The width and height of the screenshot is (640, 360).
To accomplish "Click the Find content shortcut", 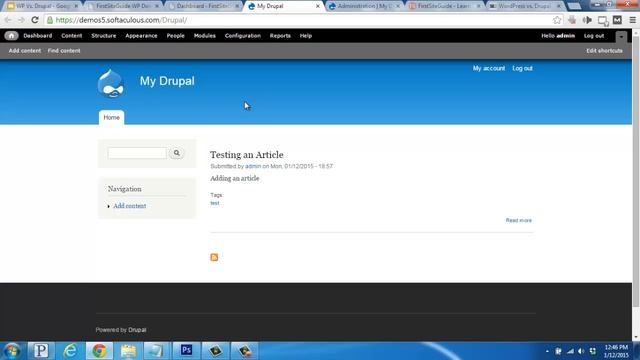I will 64,51.
